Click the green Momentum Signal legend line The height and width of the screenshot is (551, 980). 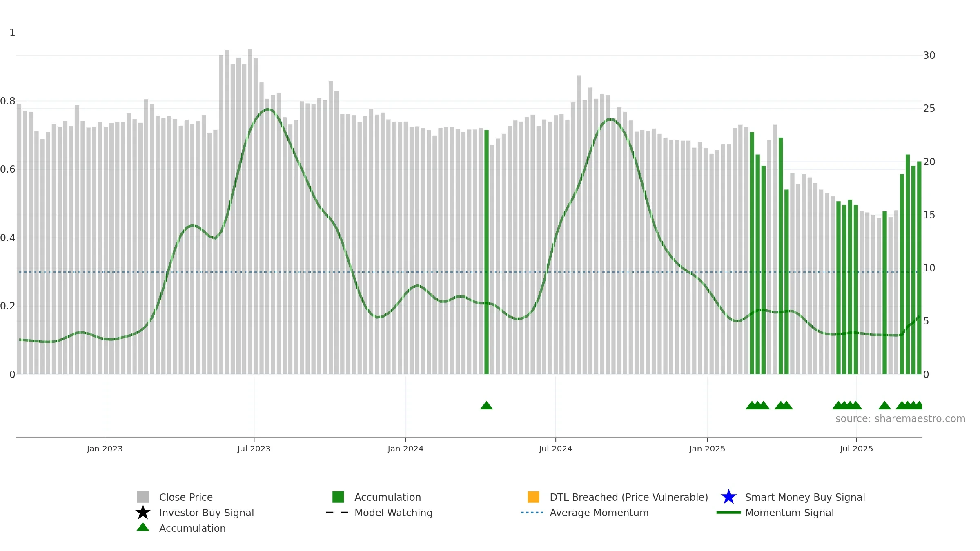point(728,513)
